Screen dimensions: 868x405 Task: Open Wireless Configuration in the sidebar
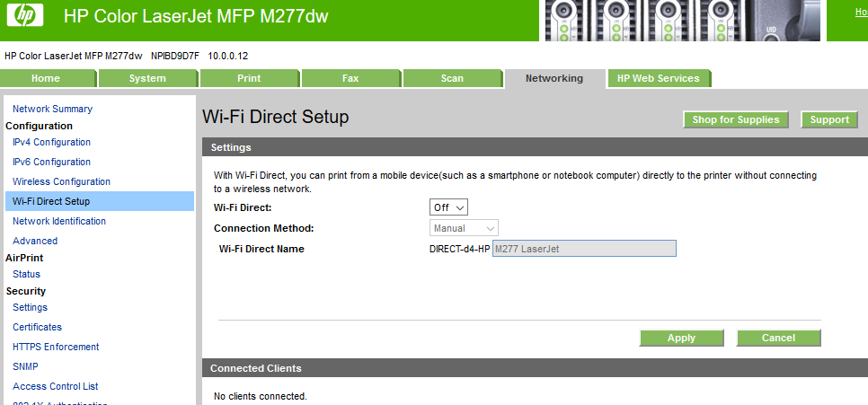[61, 181]
